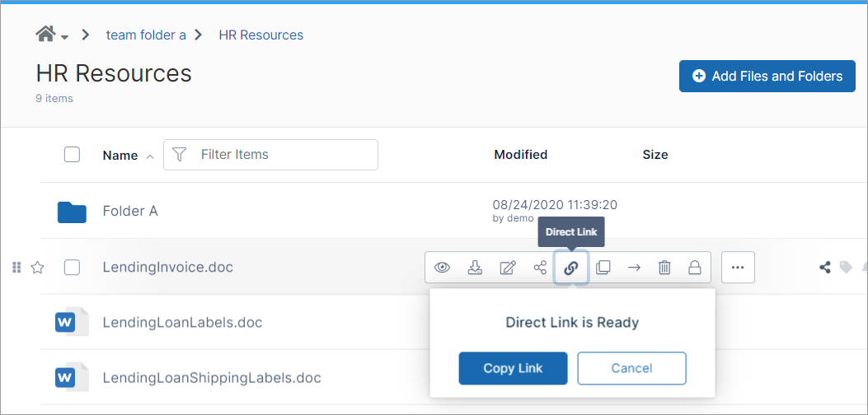This screenshot has height=415, width=868.
Task: Click the preview eye icon for LendingInvoice.doc
Action: tap(443, 268)
